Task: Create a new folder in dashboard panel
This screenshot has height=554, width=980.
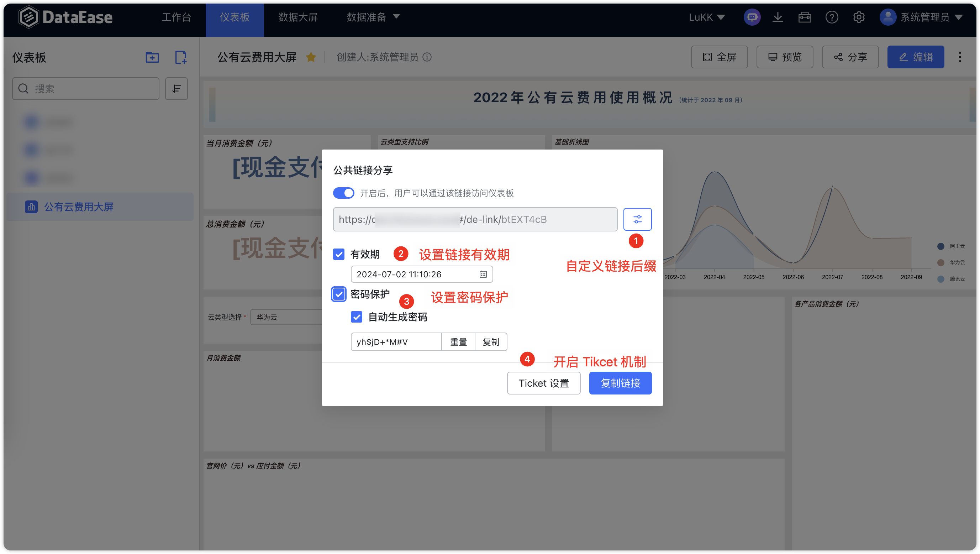Action: pyautogui.click(x=152, y=57)
